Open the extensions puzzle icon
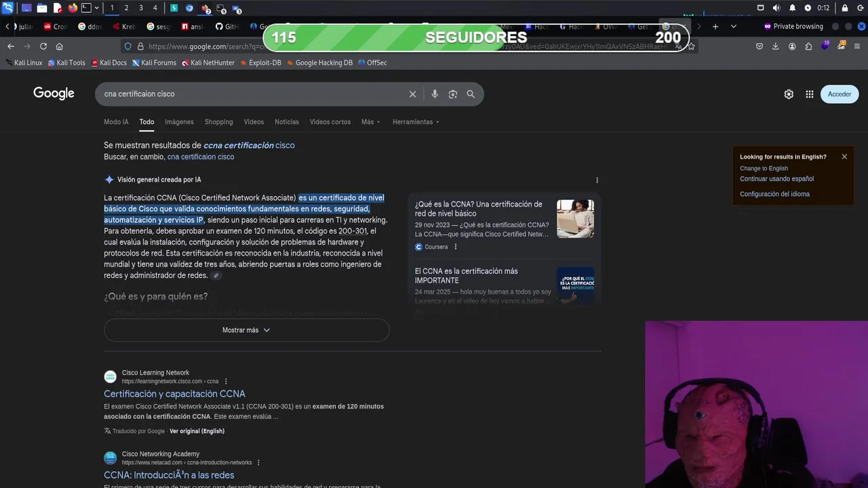This screenshot has width=868, height=488. 808,46
